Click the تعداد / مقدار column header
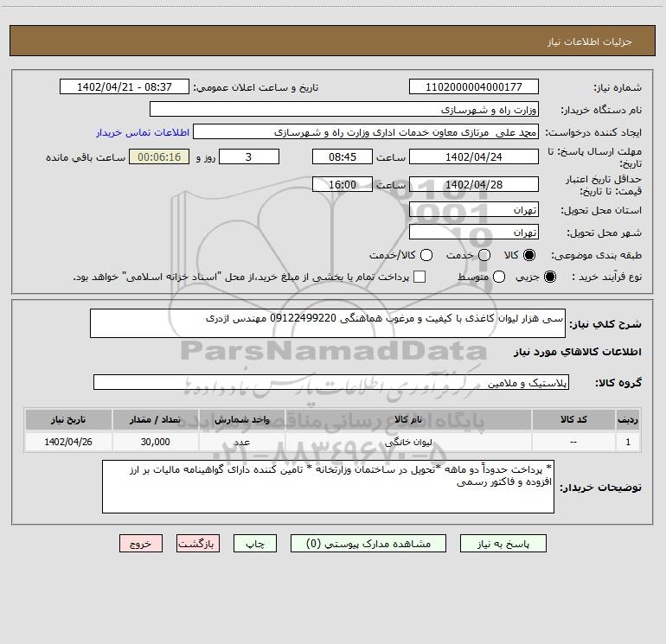The height and width of the screenshot is (644, 666). tap(155, 419)
